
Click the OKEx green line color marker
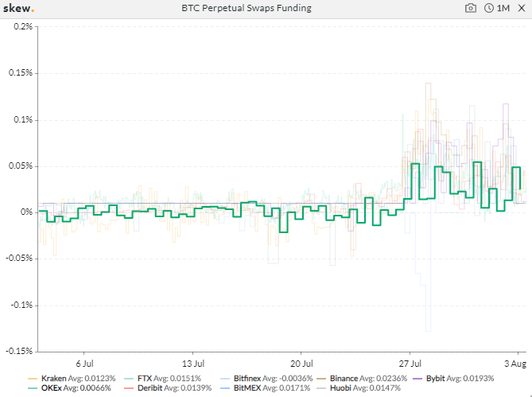[33, 387]
